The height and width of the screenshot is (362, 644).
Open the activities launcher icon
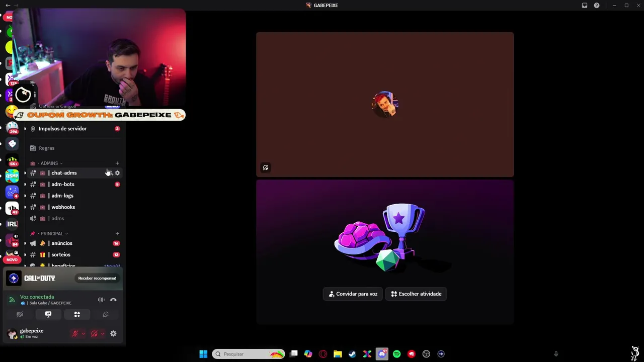point(77,314)
